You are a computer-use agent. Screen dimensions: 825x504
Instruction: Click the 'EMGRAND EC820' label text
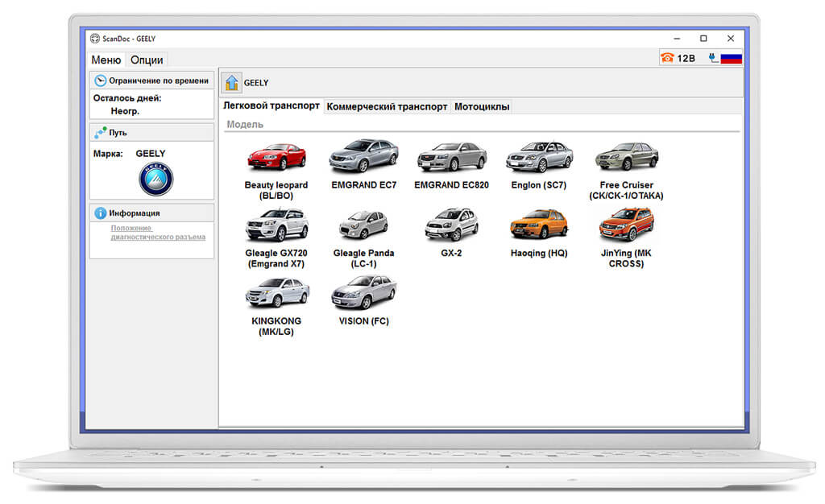coord(451,185)
